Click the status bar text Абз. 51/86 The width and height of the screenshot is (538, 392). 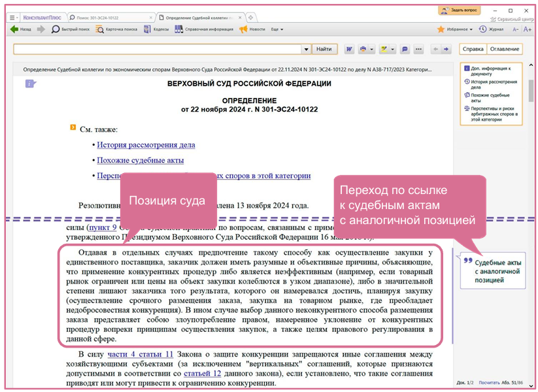[x=513, y=382]
